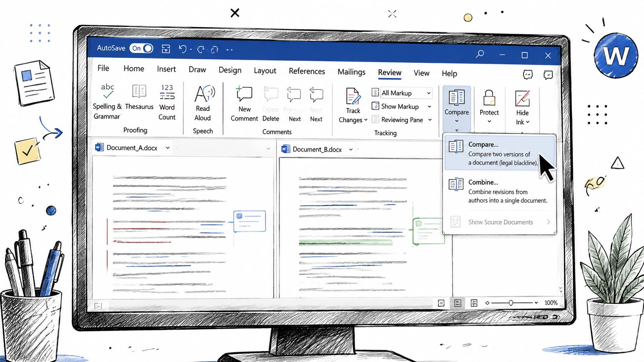Open the Thesaurus tool
The width and height of the screenshot is (644, 362).
coord(139,97)
